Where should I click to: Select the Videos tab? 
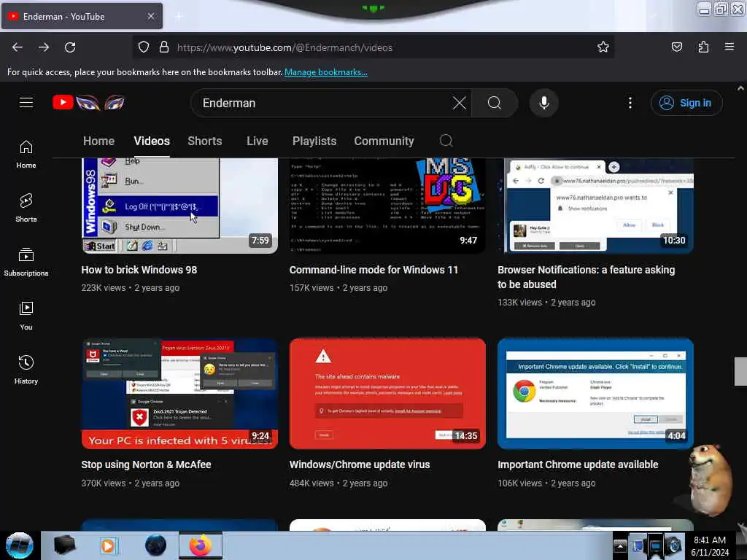click(x=152, y=141)
